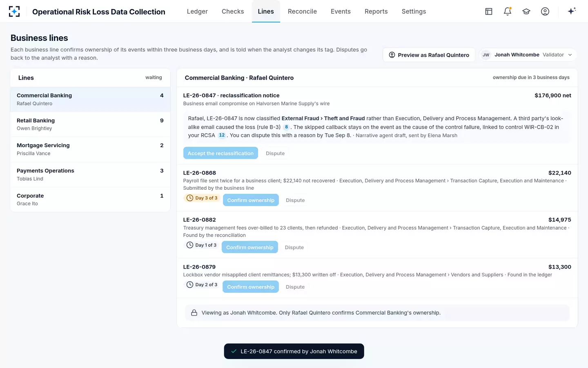This screenshot has width=588, height=368.
Task: Open the layout panel icon
Action: [489, 11]
